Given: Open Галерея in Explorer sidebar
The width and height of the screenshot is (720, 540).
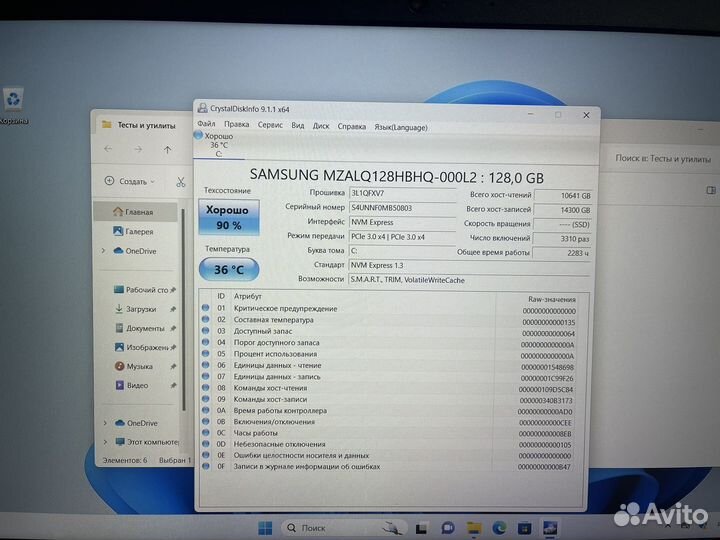Looking at the screenshot, I should coord(133,231).
